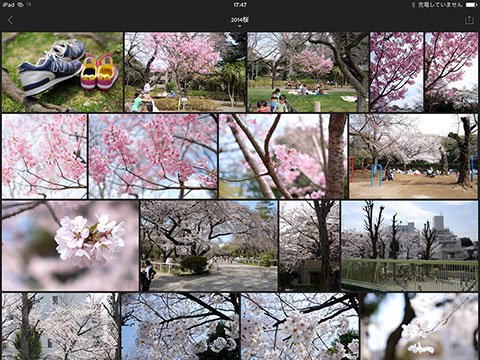Open the close-up white blossom macro photo

click(70, 246)
